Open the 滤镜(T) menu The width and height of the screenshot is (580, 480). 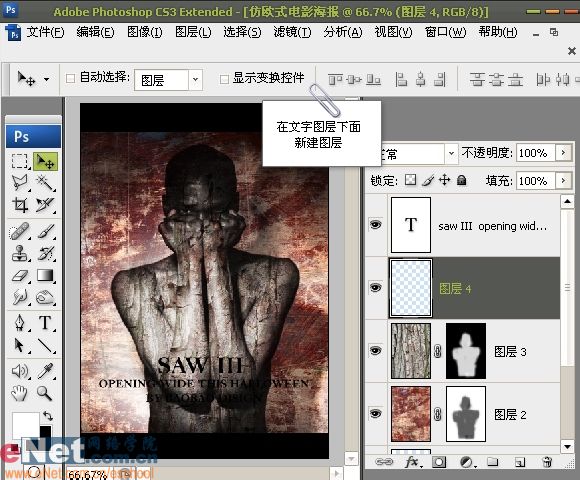[292, 33]
